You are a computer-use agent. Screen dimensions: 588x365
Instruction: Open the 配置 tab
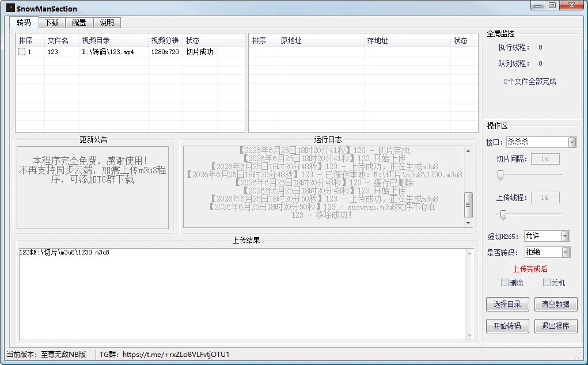click(x=79, y=22)
